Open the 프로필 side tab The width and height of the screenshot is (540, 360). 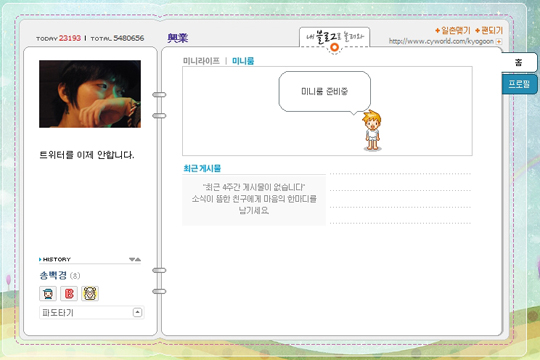click(x=519, y=84)
